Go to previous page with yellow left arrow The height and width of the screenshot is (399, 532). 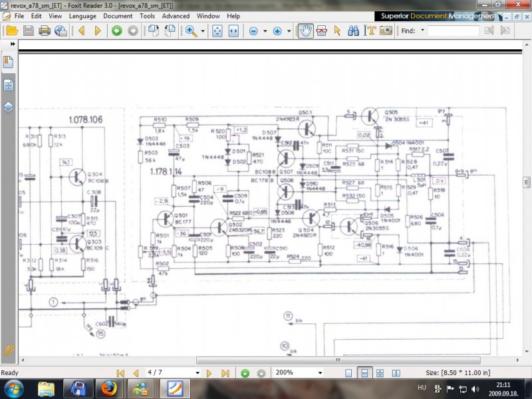[81, 31]
